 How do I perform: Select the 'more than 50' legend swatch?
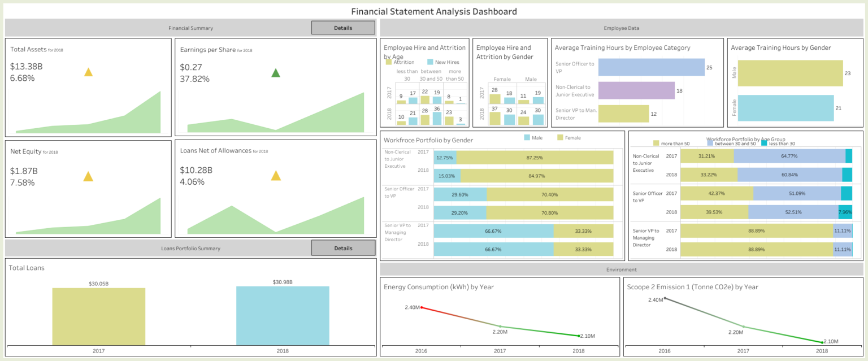coord(656,143)
